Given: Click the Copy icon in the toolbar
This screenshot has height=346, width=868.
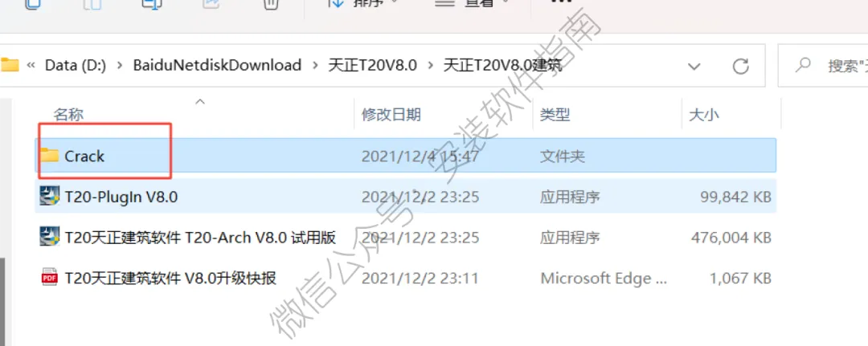Looking at the screenshot, I should [x=32, y=2].
